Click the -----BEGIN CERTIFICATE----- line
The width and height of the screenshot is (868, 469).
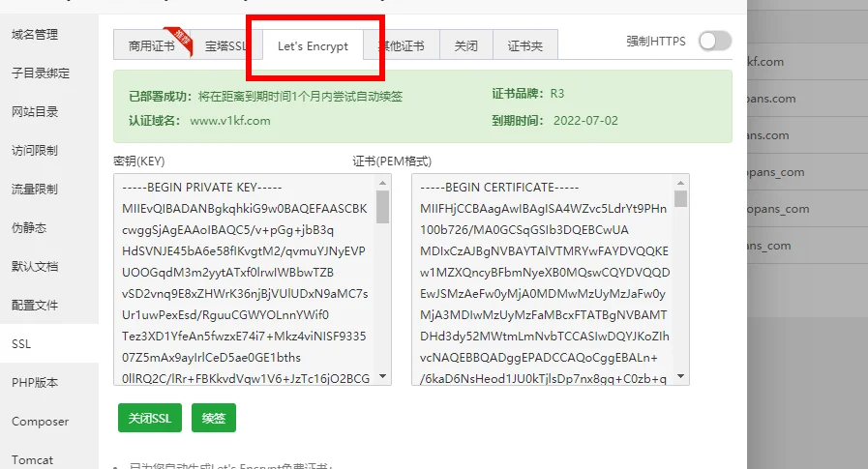499,188
